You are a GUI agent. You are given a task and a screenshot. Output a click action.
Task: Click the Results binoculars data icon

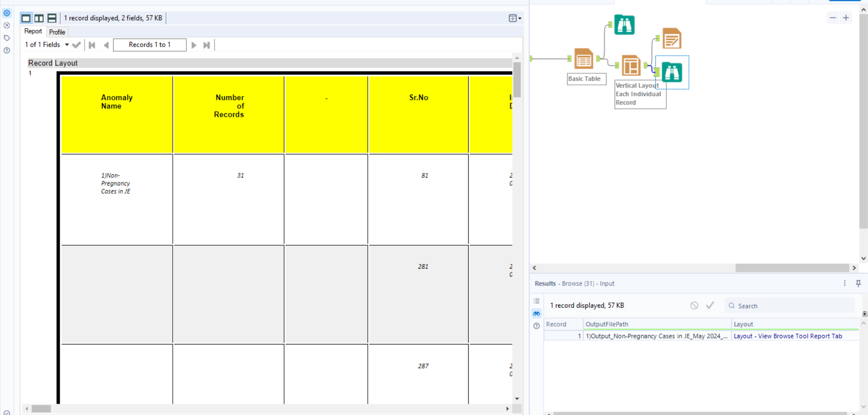(x=536, y=313)
